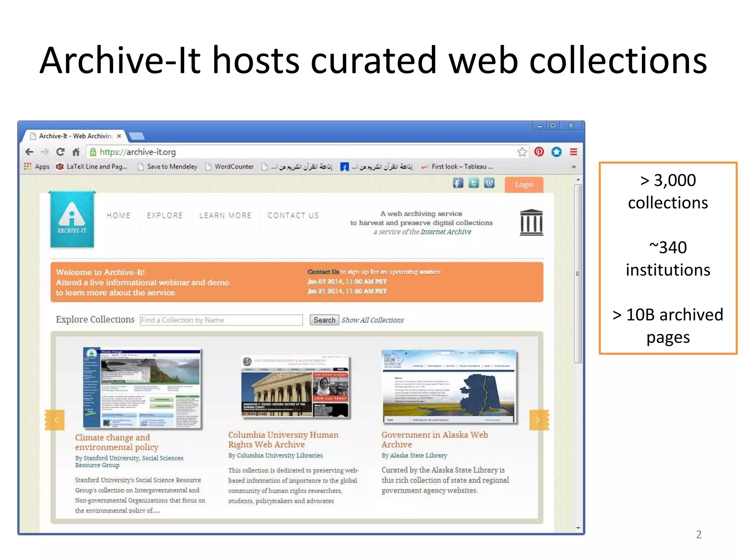Click the browser back arrow
The image size is (747, 560).
point(29,152)
